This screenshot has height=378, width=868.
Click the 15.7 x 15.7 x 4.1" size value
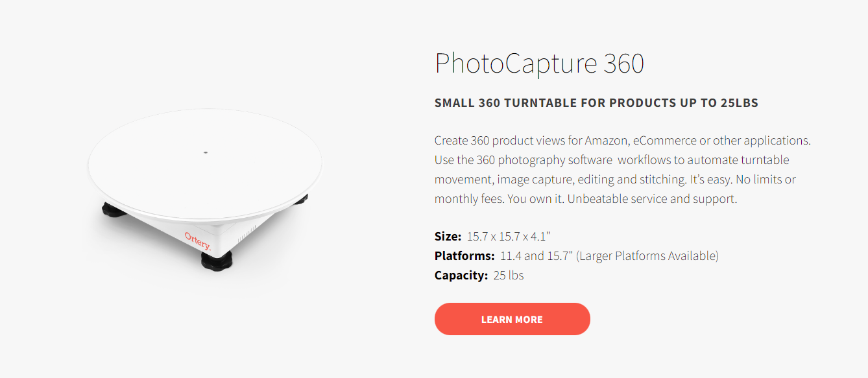(x=509, y=236)
